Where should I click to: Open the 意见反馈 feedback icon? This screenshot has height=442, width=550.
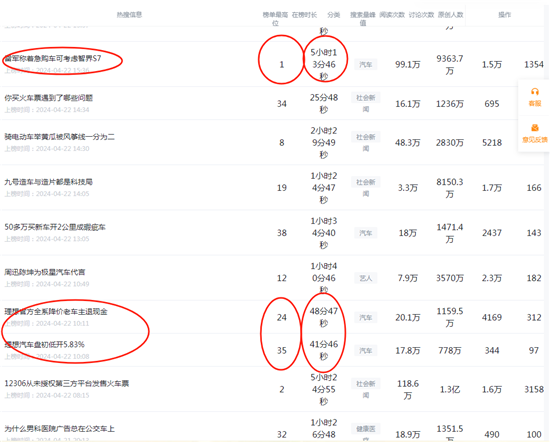(x=535, y=128)
